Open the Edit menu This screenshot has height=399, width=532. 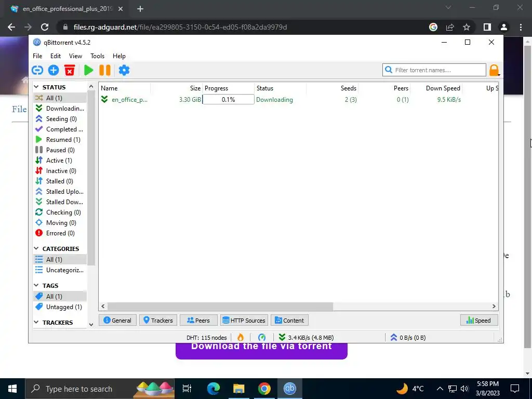[x=55, y=56]
